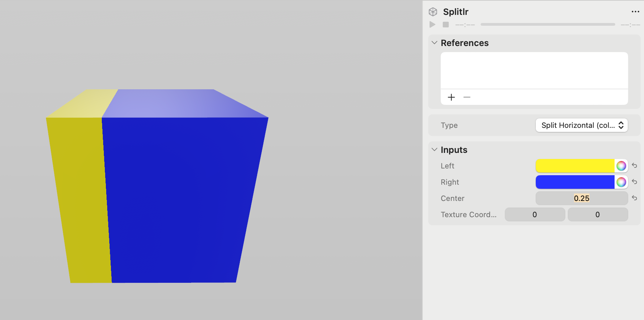Select the yellow Left color swatch

point(575,166)
